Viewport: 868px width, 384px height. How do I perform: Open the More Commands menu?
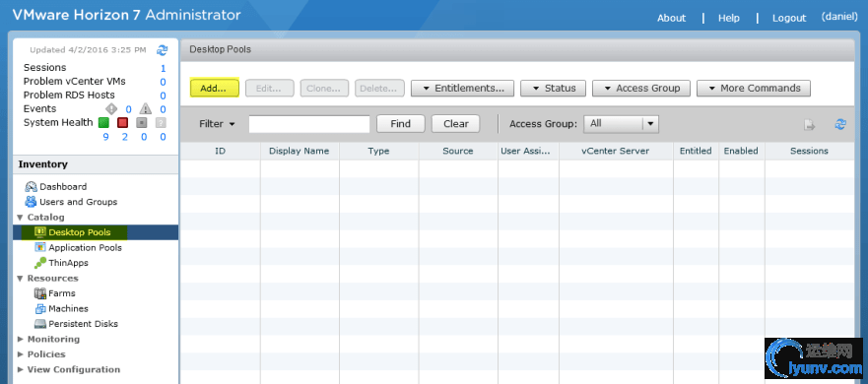click(x=754, y=88)
